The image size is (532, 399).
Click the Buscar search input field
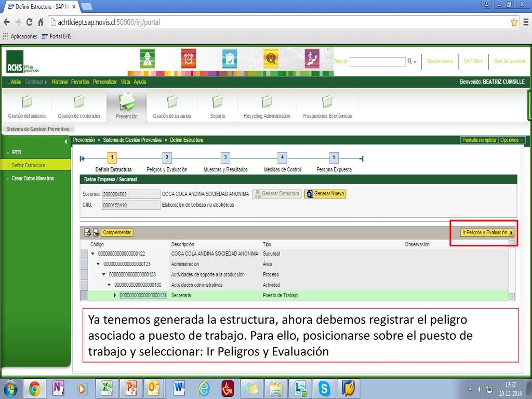(x=378, y=62)
